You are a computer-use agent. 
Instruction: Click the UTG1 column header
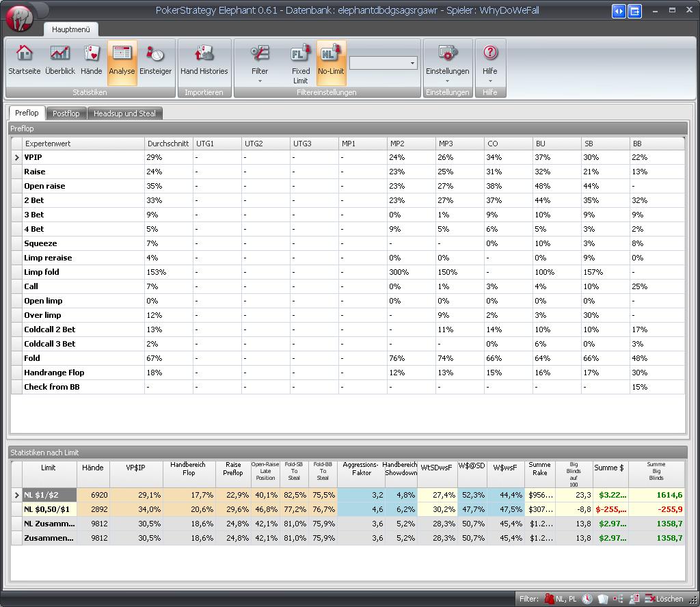(x=217, y=144)
